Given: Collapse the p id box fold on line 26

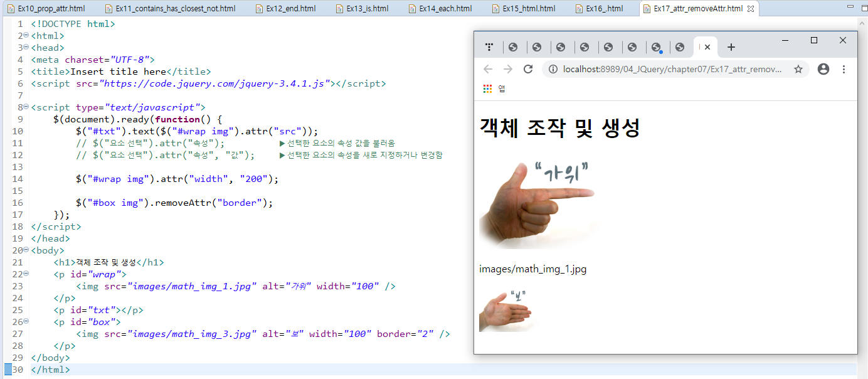Looking at the screenshot, I should click(x=26, y=322).
